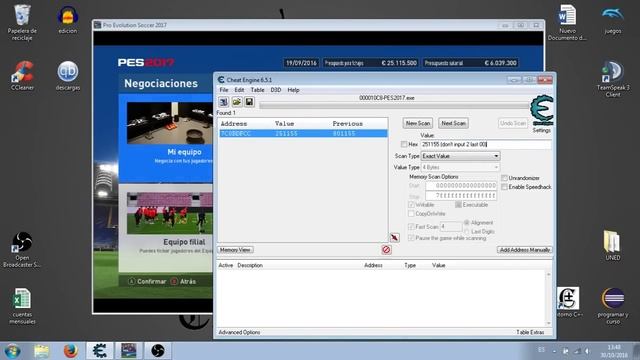This screenshot has width=640, height=360.
Task: Open CCleaner desktop shortcut
Action: 22,76
